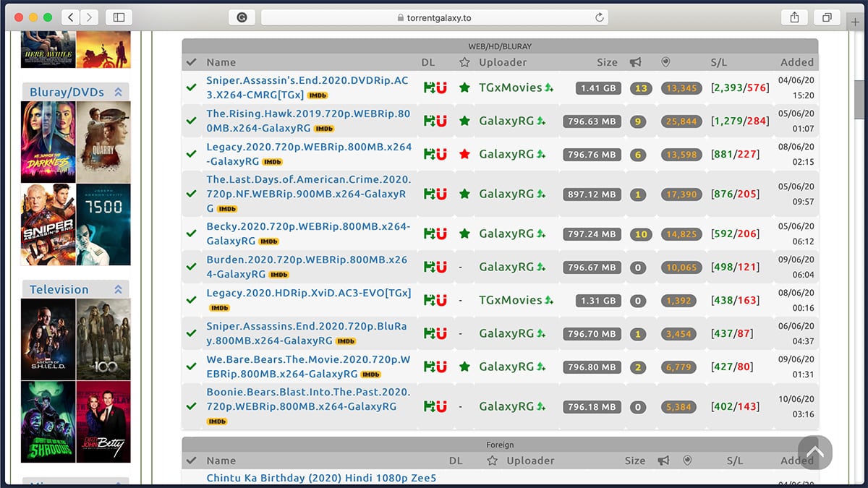Open comments badge showing 13 for Sniper DVDRip
This screenshot has height=488, width=868.
(x=640, y=88)
